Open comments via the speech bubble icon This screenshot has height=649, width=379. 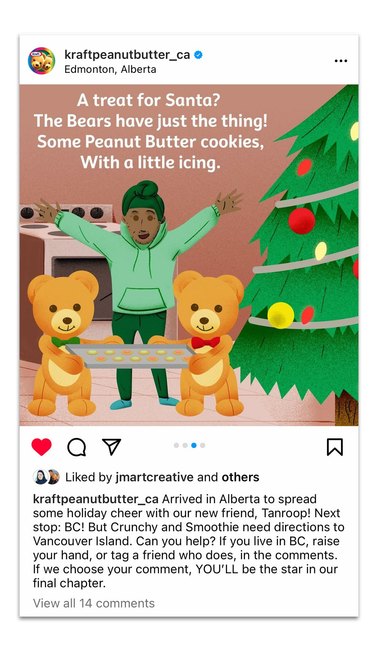pos(77,447)
